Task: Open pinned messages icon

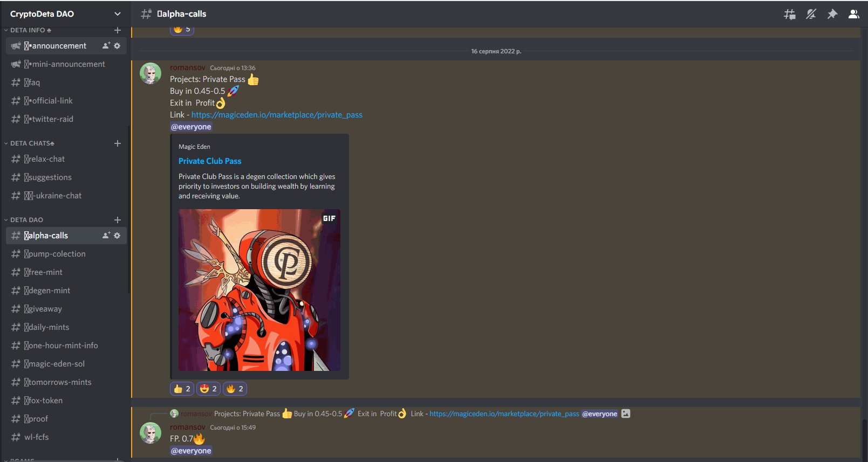Action: point(832,14)
